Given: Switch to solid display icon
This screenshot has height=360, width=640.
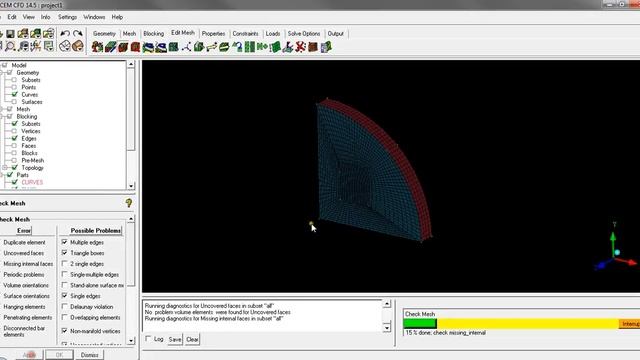Looking at the screenshot, I should pyautogui.click(x=78, y=46).
